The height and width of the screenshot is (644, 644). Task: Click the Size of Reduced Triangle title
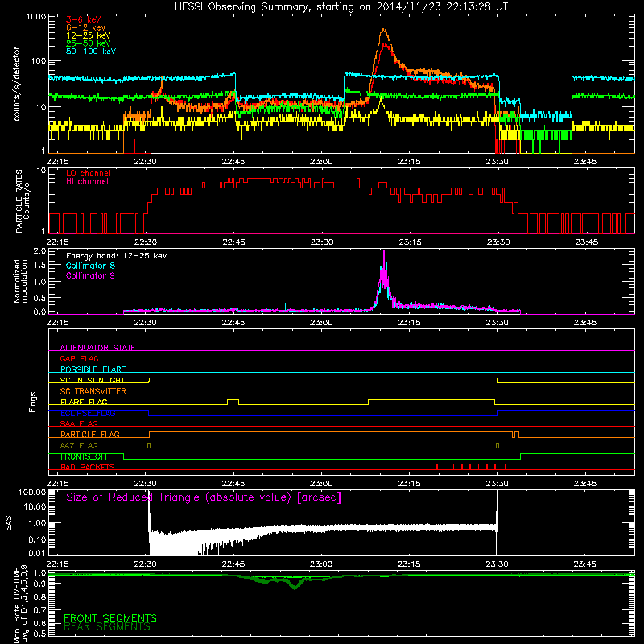tap(204, 497)
